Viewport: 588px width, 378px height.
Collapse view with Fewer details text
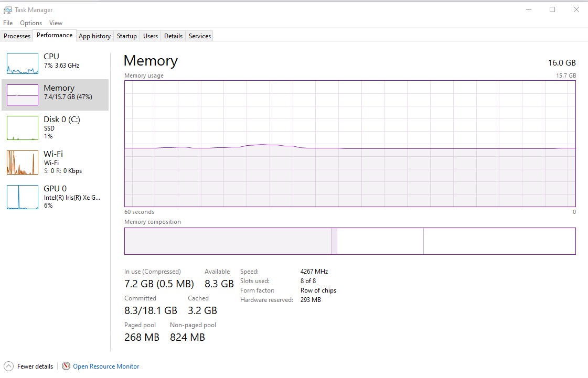coord(35,366)
